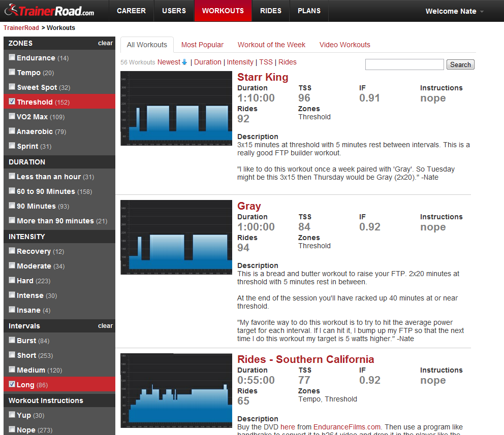Check the Anaerobic zone filter
This screenshot has height=435, width=504.
click(x=12, y=131)
